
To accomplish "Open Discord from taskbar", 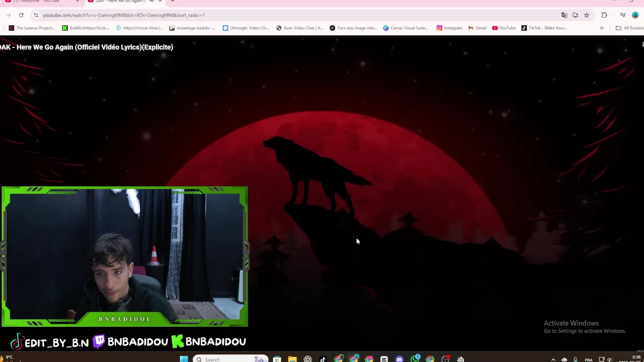I will pyautogui.click(x=399, y=359).
